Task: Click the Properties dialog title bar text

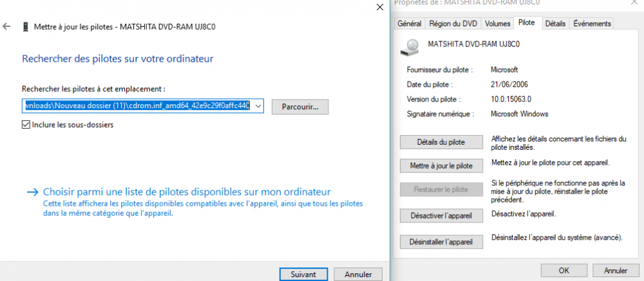Action: 466,3
